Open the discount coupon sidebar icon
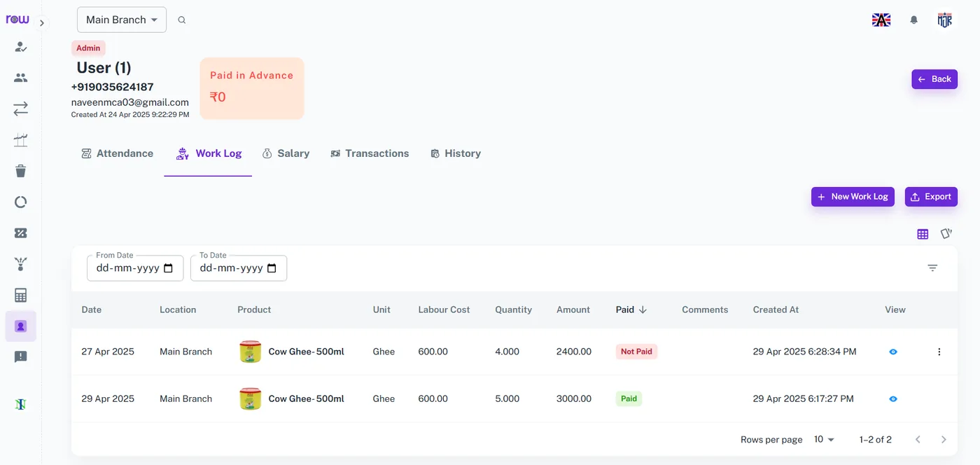 click(21, 233)
